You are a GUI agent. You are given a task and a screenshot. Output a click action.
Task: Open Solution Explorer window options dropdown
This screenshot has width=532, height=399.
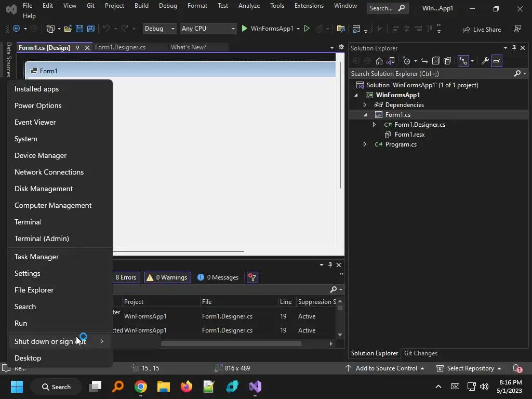(505, 48)
